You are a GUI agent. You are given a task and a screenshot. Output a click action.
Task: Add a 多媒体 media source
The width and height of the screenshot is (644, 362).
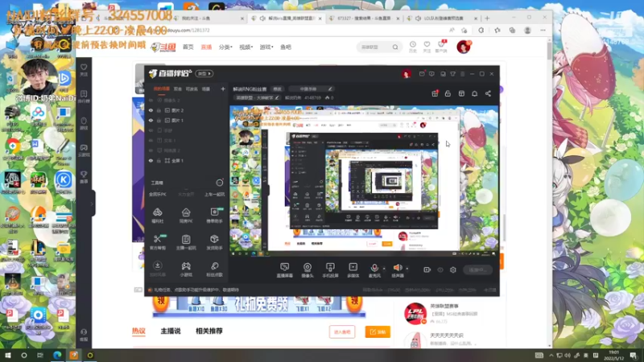[x=353, y=270]
